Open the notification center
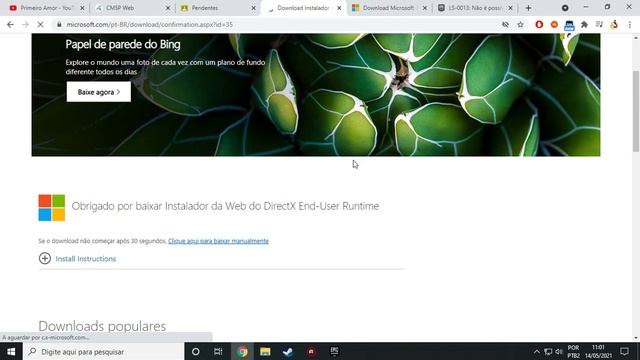640x360 pixels. coord(624,351)
